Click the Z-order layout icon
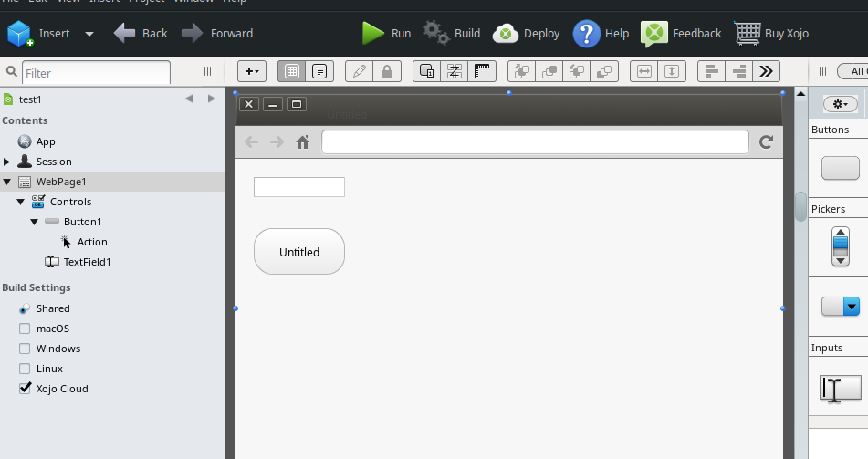 pyautogui.click(x=455, y=71)
